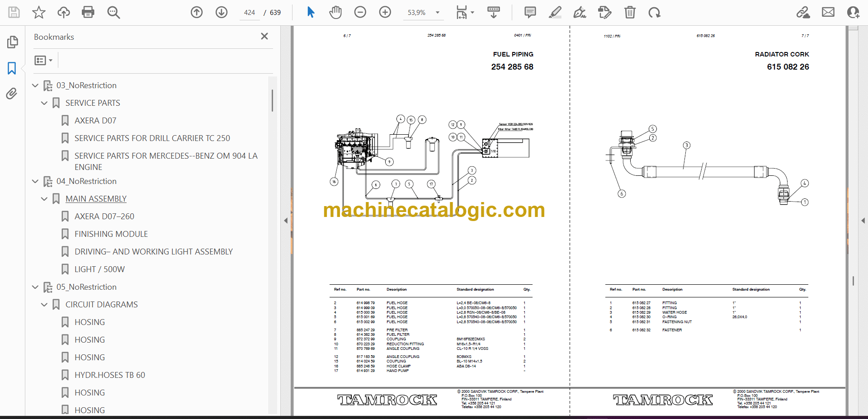This screenshot has width=868, height=419.
Task: Open the MAIN ASSEMBLY bookmark link
Action: tap(96, 199)
